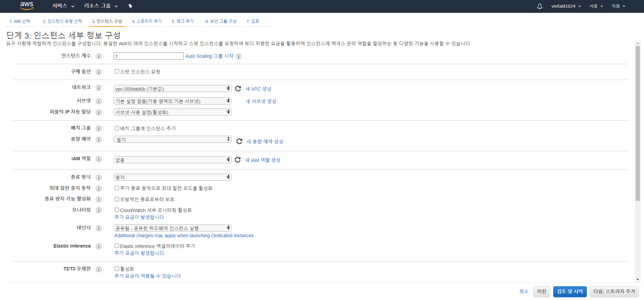Show info for 퍼블릭 IP 자동 할당
Viewport: 644px width, 300px height.
click(x=99, y=112)
